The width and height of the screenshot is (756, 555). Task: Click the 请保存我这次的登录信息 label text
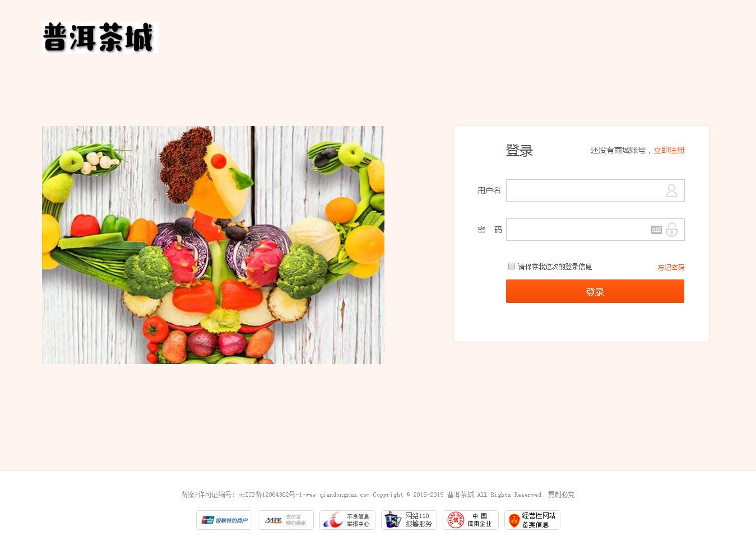(555, 267)
